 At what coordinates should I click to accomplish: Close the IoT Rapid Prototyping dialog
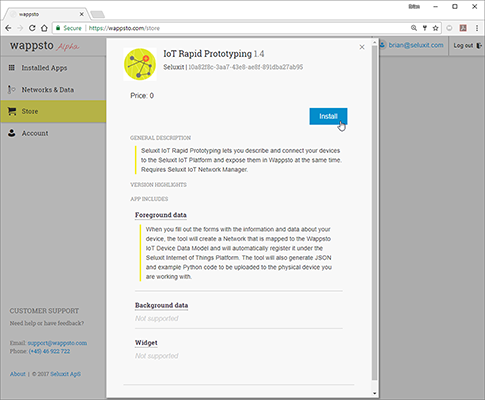coord(362,47)
